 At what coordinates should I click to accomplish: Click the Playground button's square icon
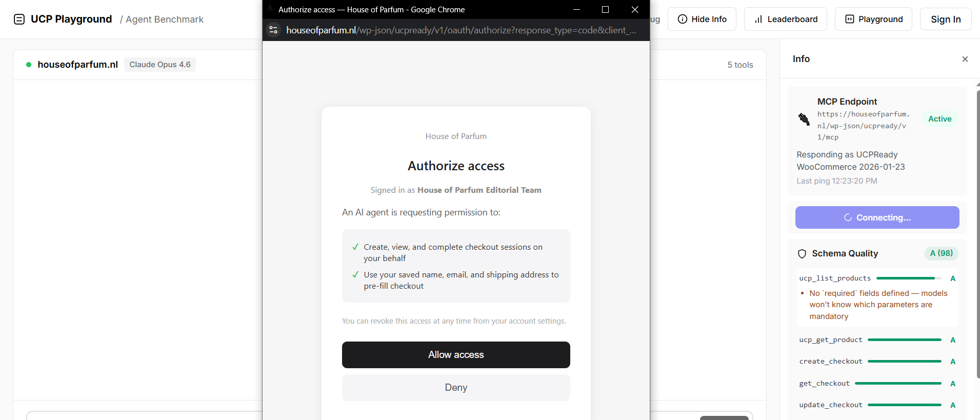click(x=850, y=19)
